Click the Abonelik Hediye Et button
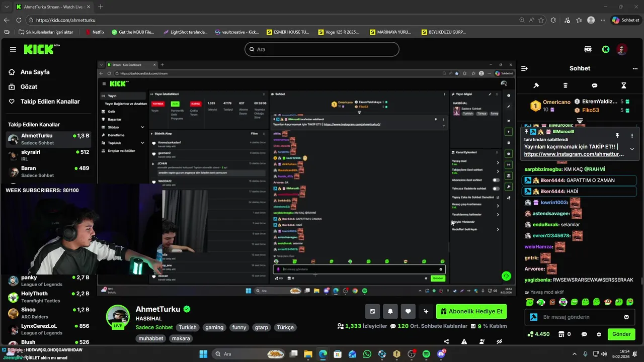Screen dimensions: 644x362 [x=471, y=311]
